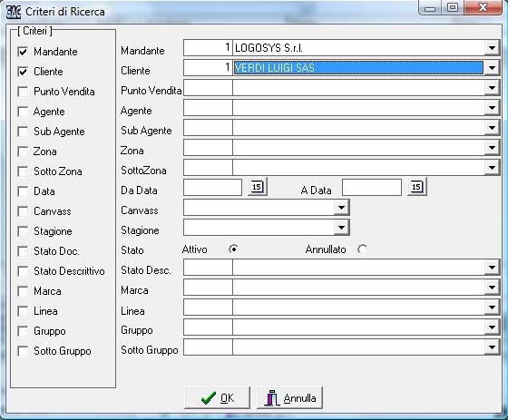Viewport: 508px width, 420px height.
Task: Open the Da Data calendar picker
Action: click(258, 187)
